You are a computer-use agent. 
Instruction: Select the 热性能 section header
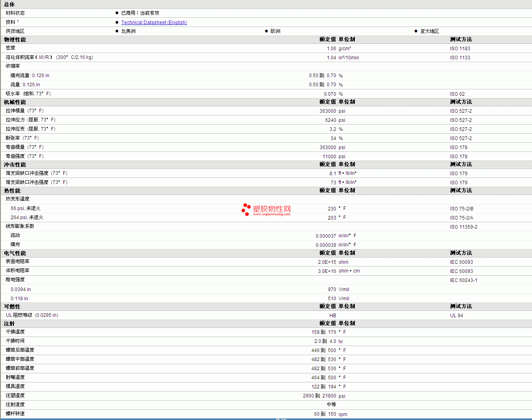(12, 191)
